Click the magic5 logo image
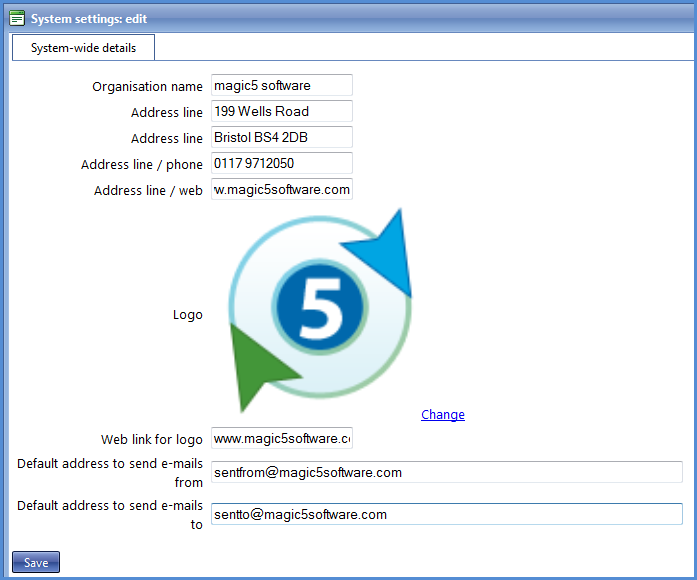The height and width of the screenshot is (580, 697). 320,309
